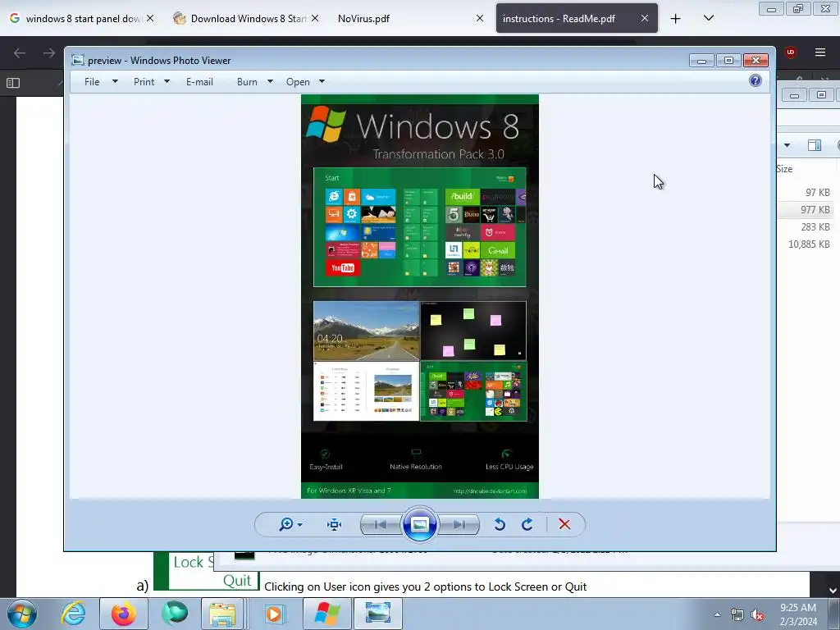The width and height of the screenshot is (840, 630).
Task: Expand the Open dropdown arrow
Action: [x=322, y=81]
